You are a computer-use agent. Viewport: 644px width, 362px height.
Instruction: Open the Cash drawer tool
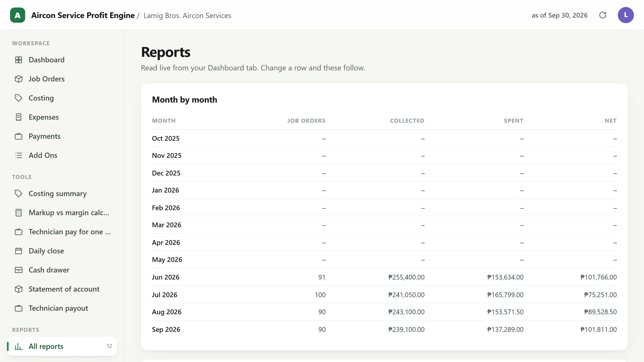pyautogui.click(x=62, y=270)
